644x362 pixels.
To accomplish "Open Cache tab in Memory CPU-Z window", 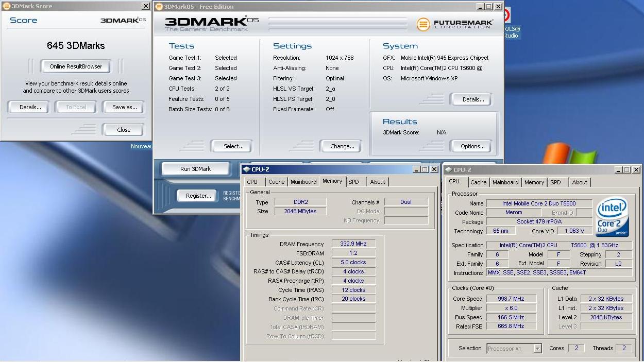I will tap(276, 182).
